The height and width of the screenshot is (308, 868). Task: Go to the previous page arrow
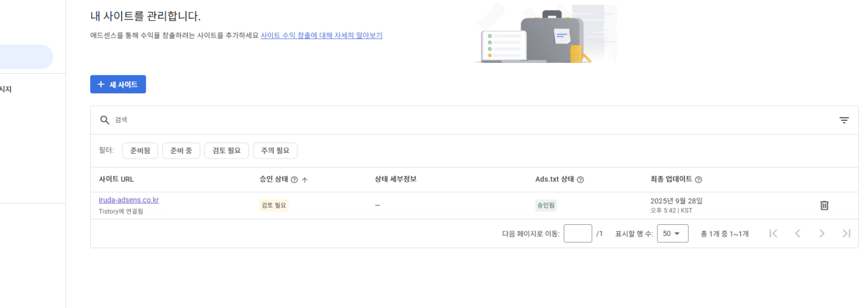(x=797, y=233)
